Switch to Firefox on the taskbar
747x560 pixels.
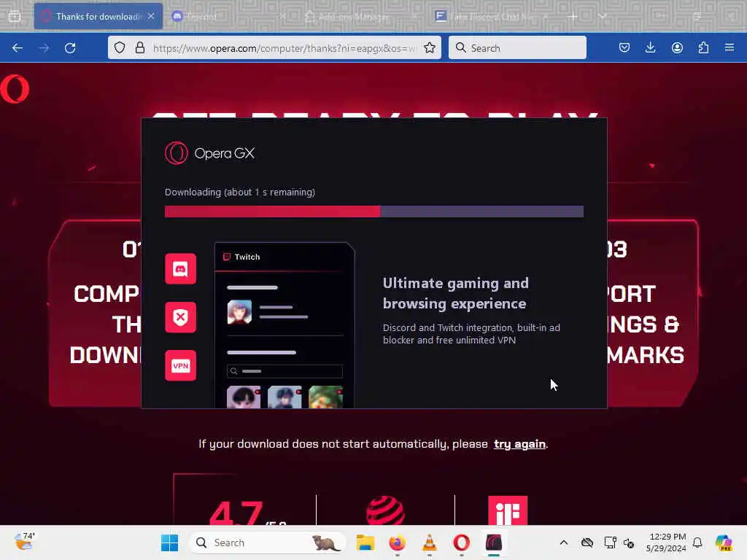pyautogui.click(x=398, y=542)
